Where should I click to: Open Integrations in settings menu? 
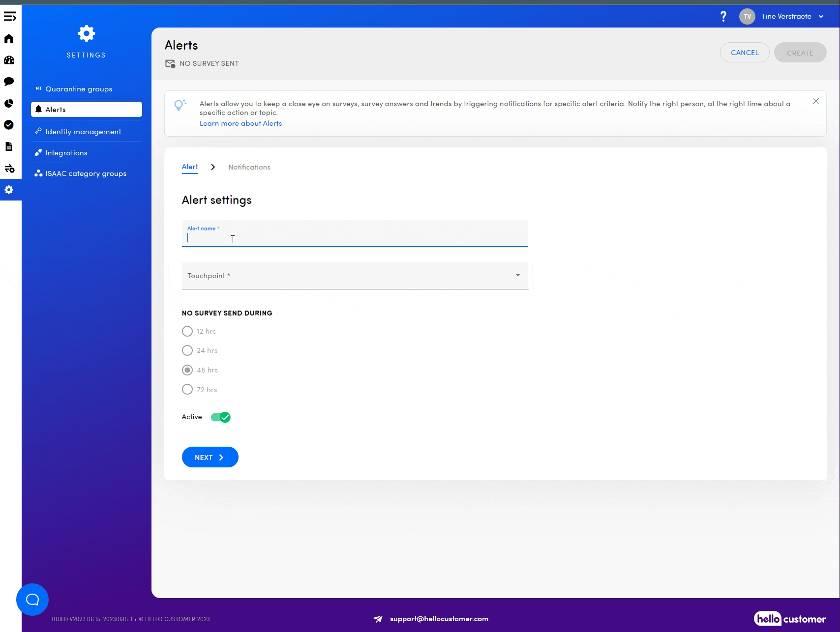(66, 153)
